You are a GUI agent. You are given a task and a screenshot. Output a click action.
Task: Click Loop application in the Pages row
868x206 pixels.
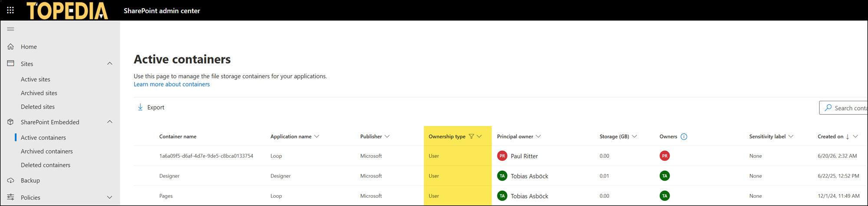point(276,196)
